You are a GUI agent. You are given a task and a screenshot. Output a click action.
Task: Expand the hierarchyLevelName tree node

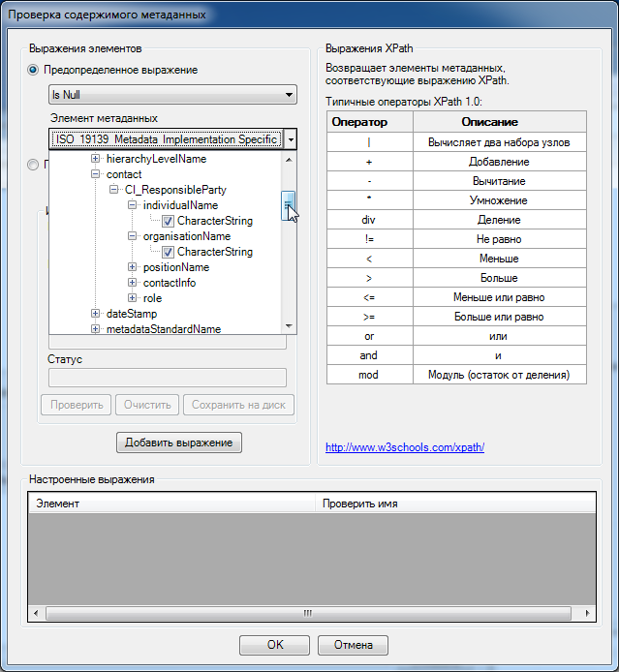pyautogui.click(x=96, y=159)
